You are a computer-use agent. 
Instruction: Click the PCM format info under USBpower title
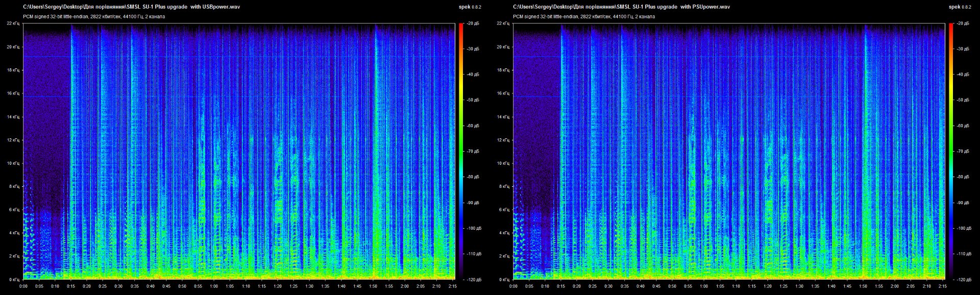point(94,17)
